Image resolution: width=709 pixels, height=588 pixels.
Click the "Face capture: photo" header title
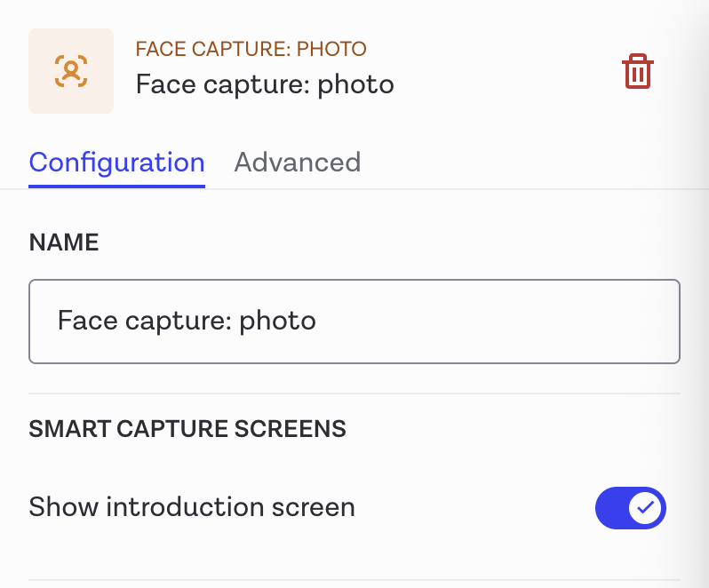click(x=264, y=84)
